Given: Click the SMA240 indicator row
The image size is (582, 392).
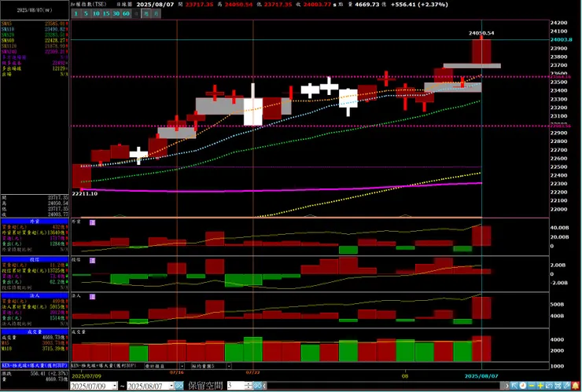Looking at the screenshot, I should pos(35,51).
